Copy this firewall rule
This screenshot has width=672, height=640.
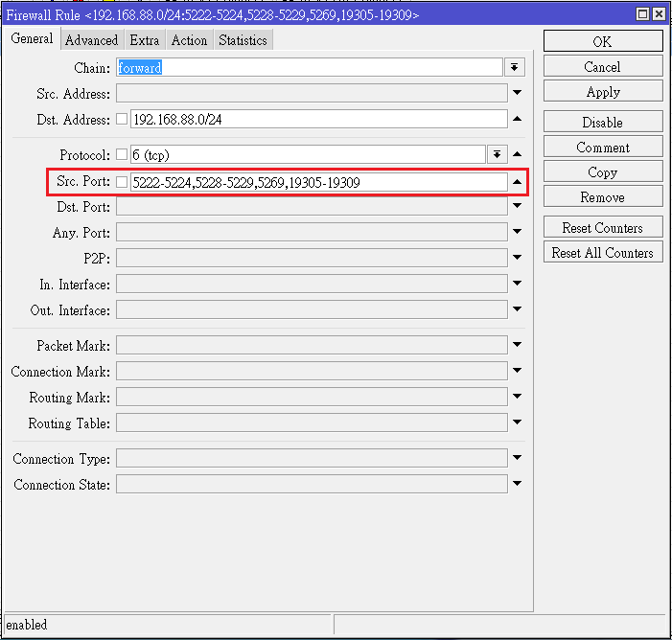point(603,171)
